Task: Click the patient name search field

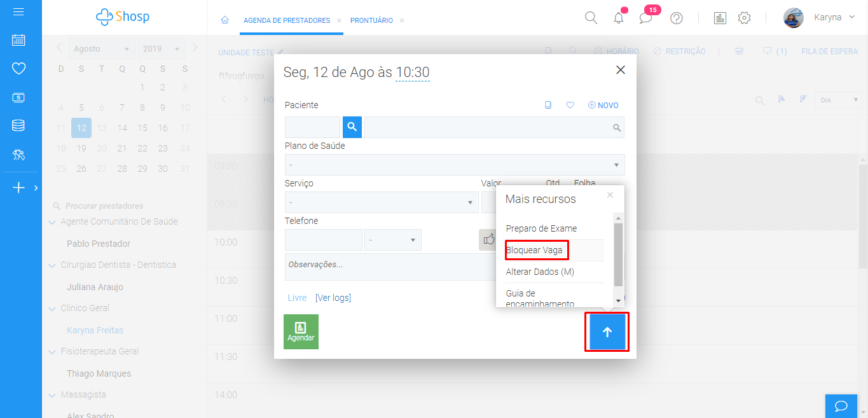Action: [494, 127]
